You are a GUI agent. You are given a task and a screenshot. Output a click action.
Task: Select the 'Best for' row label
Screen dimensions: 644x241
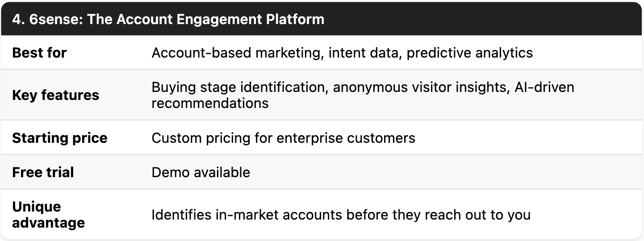point(39,53)
